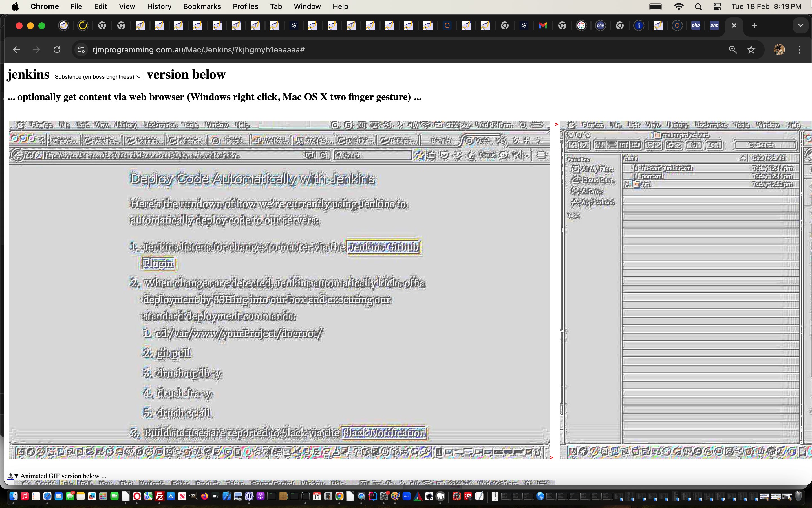Open the Apple menu
This screenshot has width=812, height=508.
coord(15,6)
